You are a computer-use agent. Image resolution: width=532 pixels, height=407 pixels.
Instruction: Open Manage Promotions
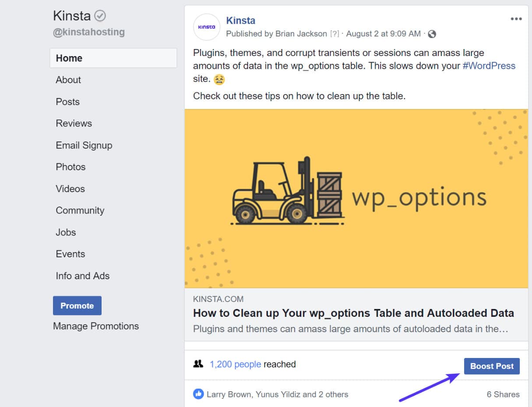click(x=96, y=326)
